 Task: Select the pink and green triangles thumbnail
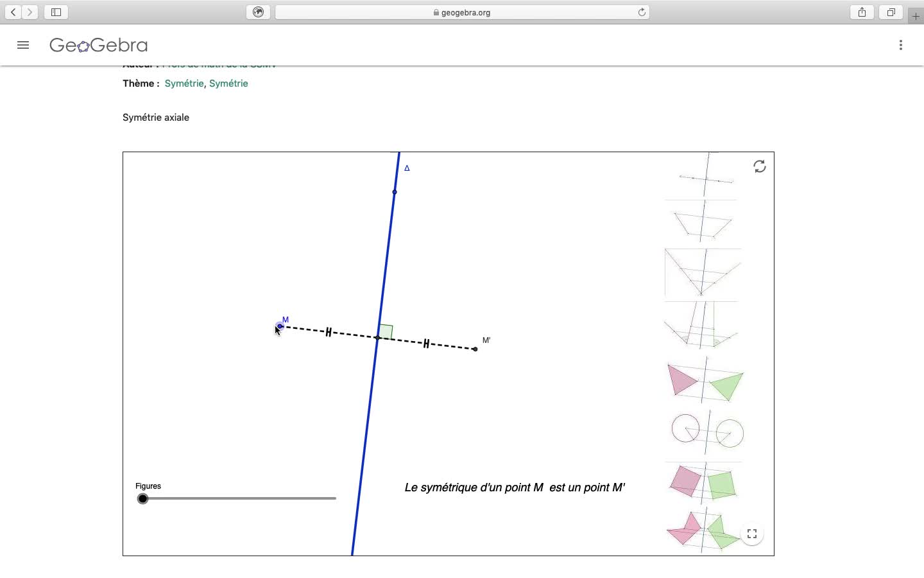tap(705, 381)
